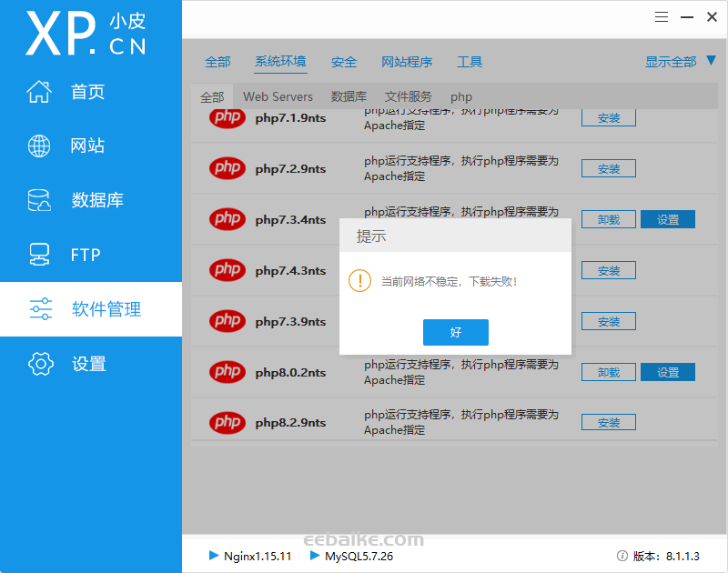
Task: Select the Web Servers sub-tab
Action: (x=278, y=96)
